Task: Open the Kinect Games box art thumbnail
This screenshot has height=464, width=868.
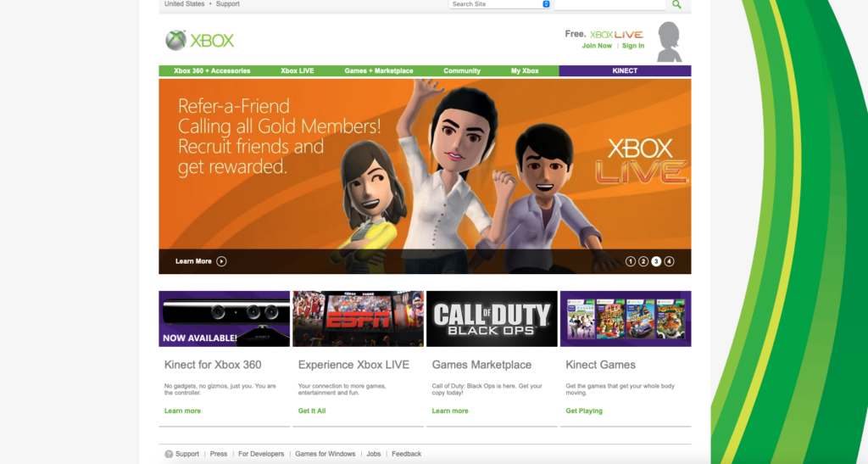Action: coord(626,319)
